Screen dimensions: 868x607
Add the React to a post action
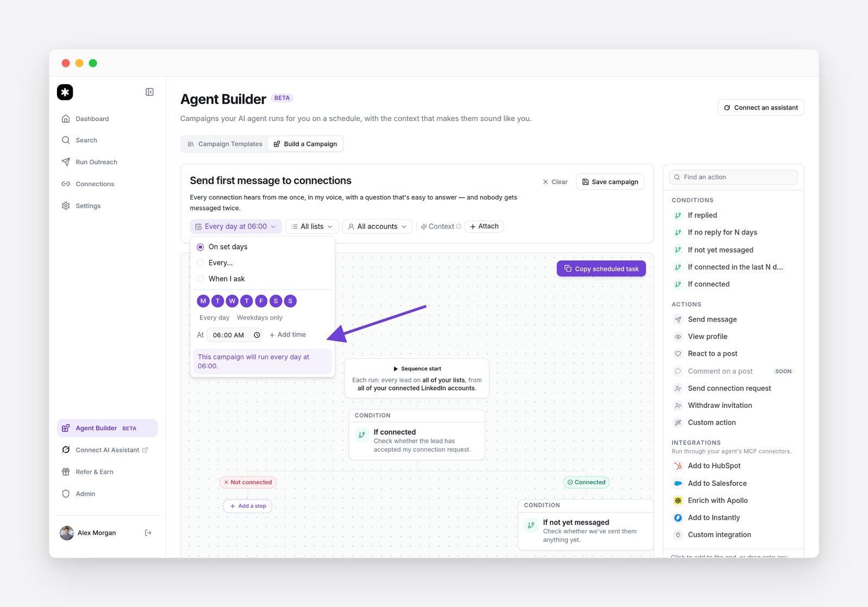[x=733, y=354]
